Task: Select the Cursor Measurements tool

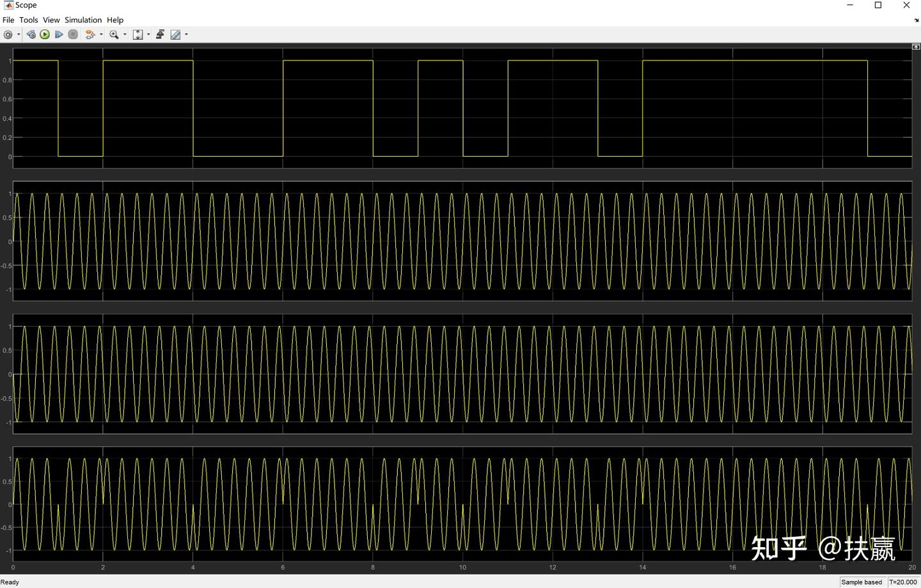Action: 175,35
